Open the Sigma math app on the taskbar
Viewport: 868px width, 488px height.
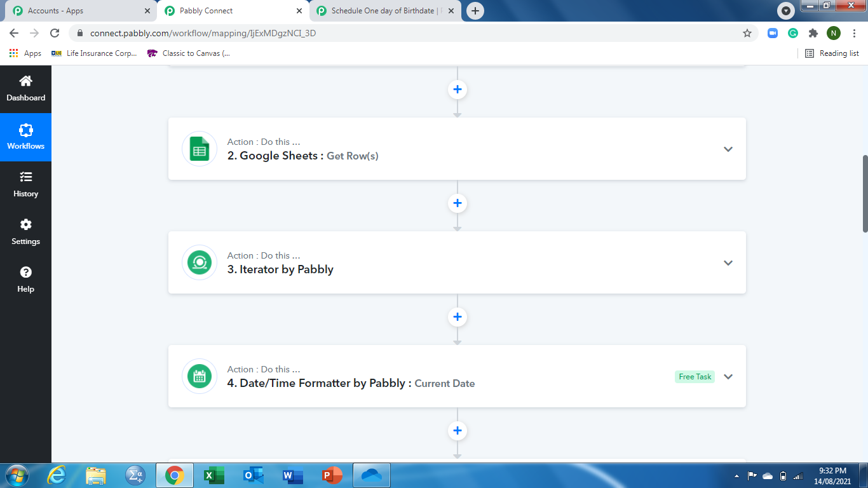coord(135,475)
